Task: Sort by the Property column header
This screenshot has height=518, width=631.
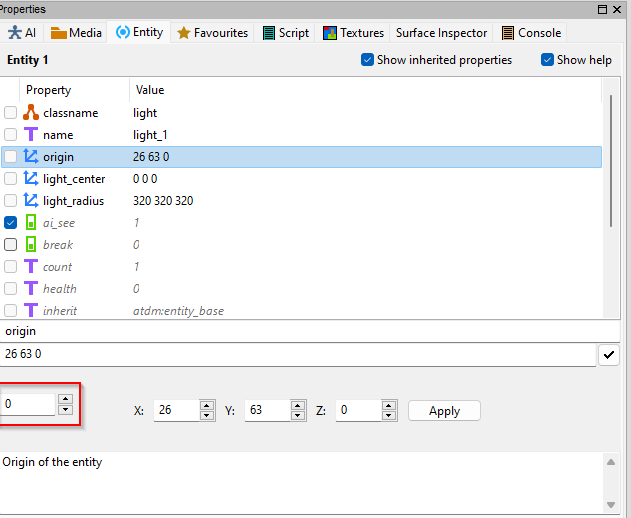Action: [76, 90]
